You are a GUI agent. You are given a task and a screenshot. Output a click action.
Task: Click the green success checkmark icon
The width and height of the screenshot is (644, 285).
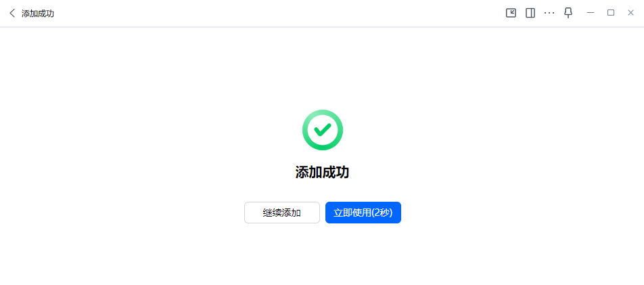[x=323, y=130]
